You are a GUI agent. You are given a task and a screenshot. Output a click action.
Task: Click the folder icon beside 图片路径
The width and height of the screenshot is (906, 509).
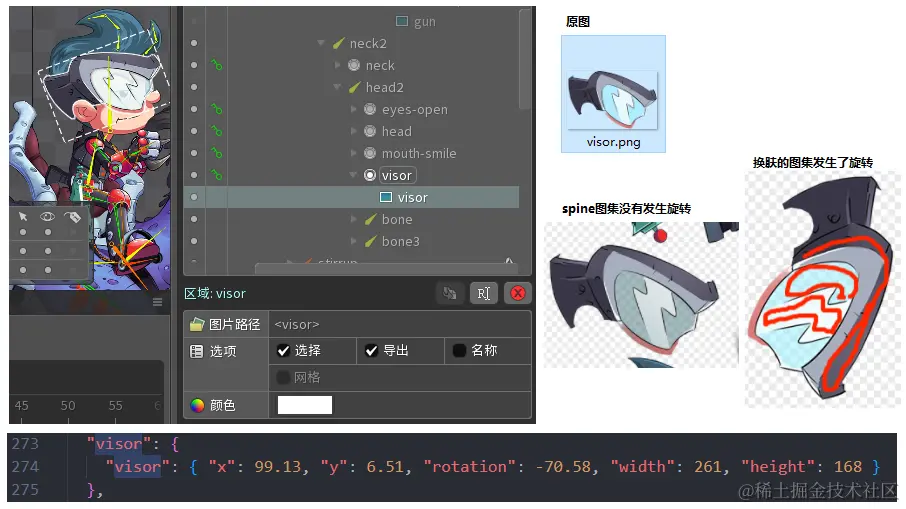pyautogui.click(x=197, y=325)
